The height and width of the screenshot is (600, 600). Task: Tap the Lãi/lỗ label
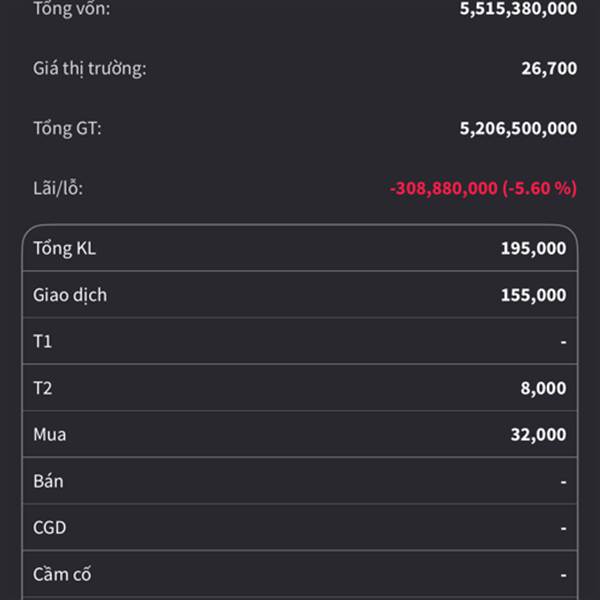click(58, 187)
